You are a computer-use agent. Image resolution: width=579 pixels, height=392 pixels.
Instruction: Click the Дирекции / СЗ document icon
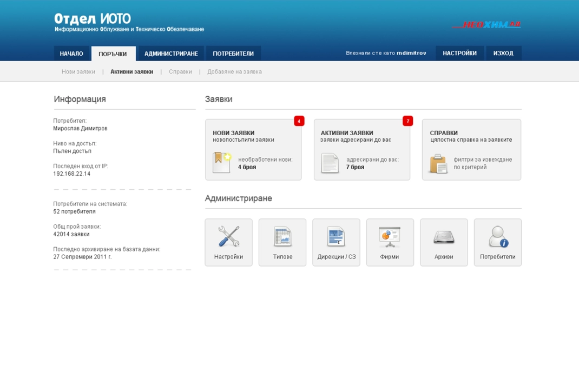click(336, 237)
